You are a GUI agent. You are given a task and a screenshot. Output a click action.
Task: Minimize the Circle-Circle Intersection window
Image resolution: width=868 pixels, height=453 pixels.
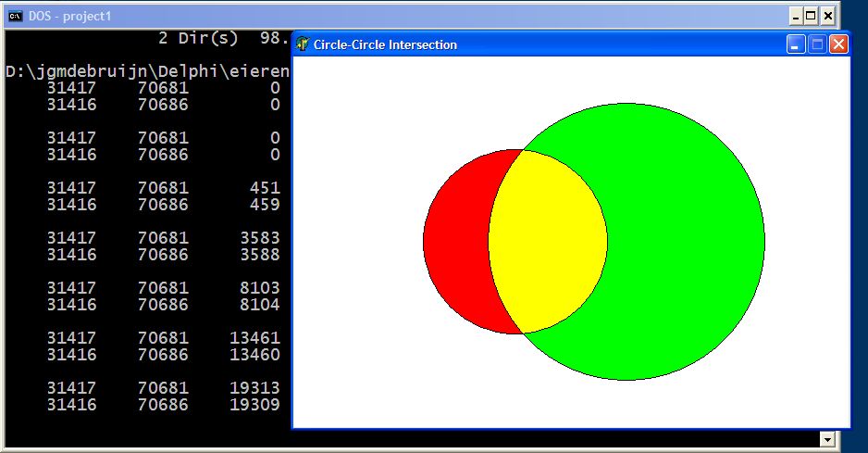click(x=796, y=44)
